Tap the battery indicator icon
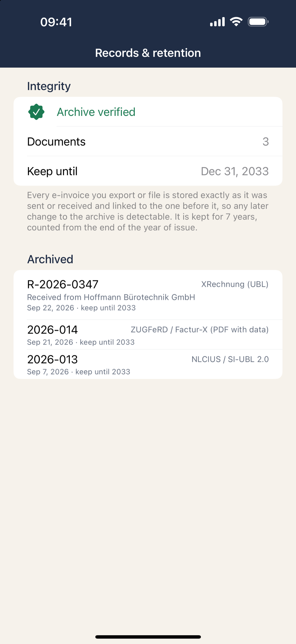Viewport: 296px width, 644px height. pos(258,22)
